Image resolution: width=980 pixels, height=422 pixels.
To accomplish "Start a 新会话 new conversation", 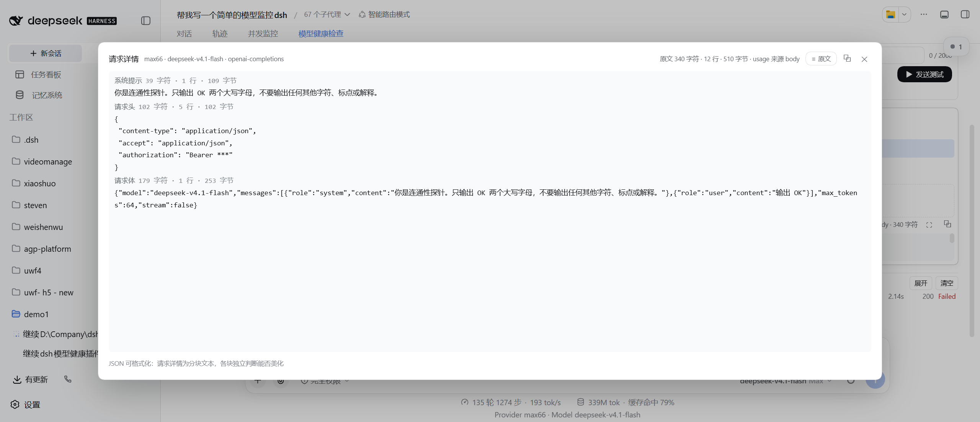I will pos(46,53).
